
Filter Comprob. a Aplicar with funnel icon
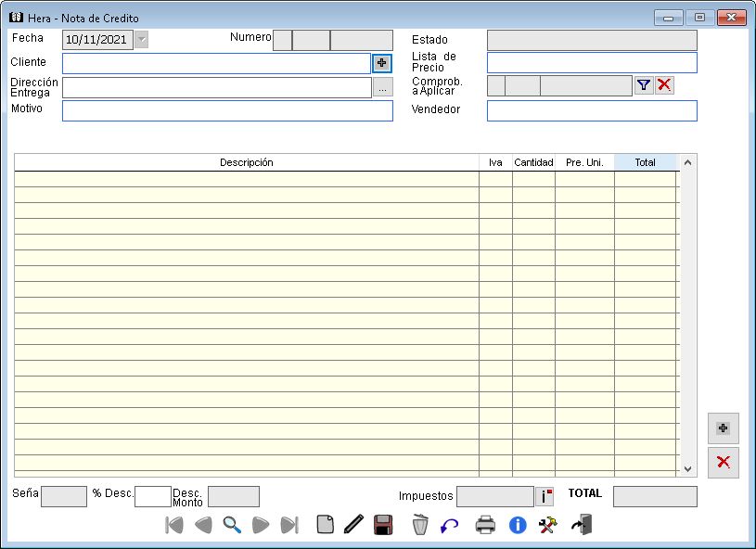(x=644, y=85)
